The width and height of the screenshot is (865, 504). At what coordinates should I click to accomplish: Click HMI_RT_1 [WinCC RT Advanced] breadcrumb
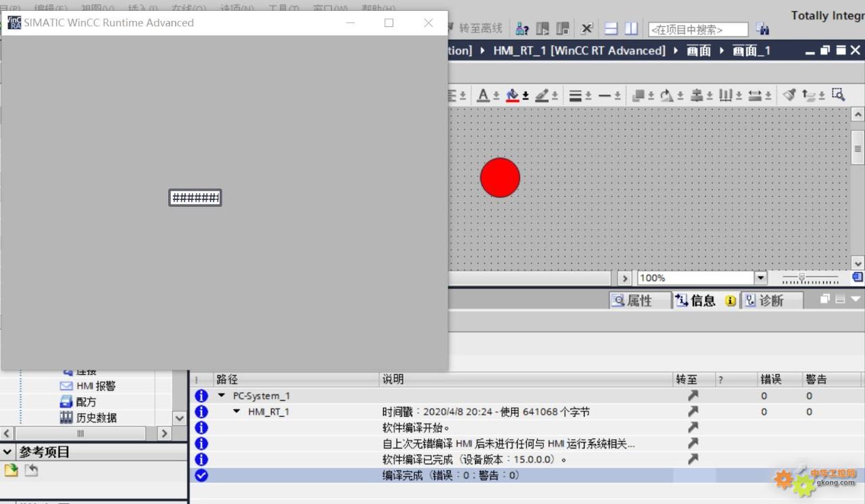[x=579, y=51]
